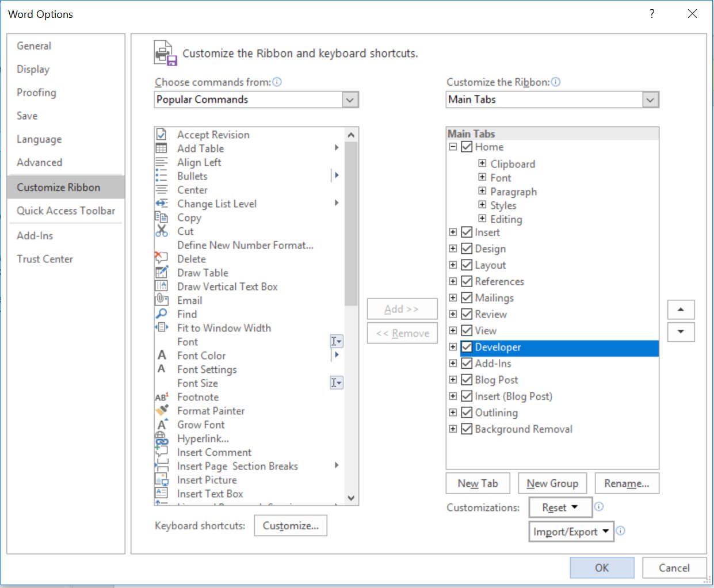
Task: Switch to the Proofing settings page
Action: pos(36,93)
